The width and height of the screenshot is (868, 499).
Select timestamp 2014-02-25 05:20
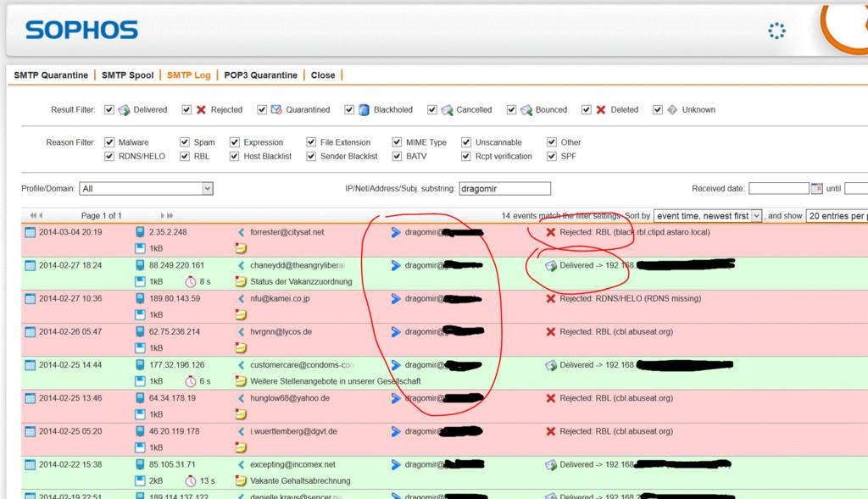[70, 431]
